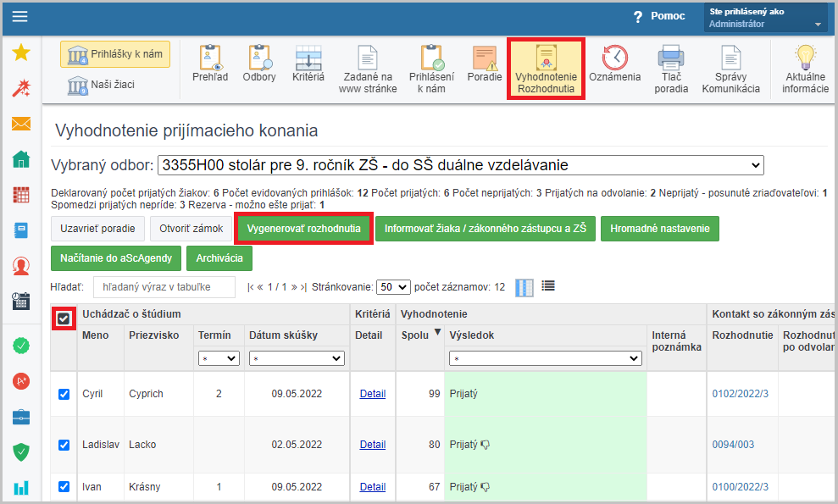
Task: Click the yellow star favorites icon
Action: 21,53
